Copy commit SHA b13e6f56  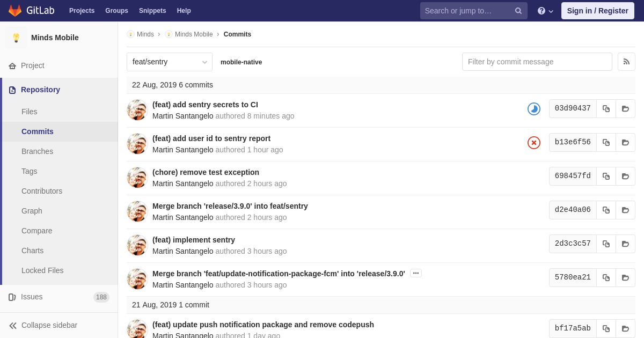pyautogui.click(x=606, y=142)
